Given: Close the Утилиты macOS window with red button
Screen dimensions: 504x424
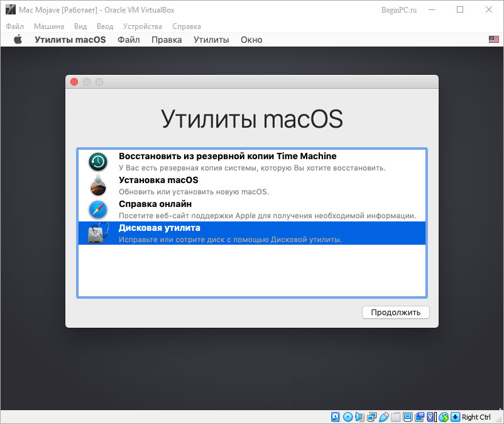Looking at the screenshot, I should click(x=74, y=82).
